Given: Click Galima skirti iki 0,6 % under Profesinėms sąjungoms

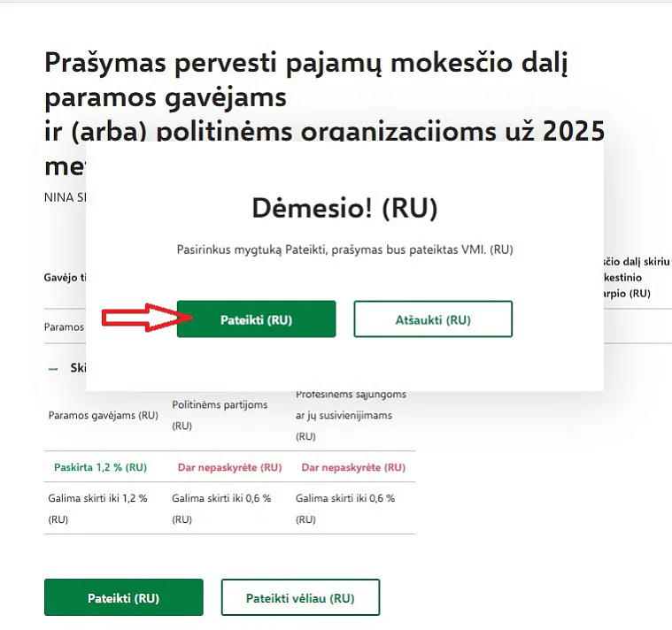Looking at the screenshot, I should point(345,508).
